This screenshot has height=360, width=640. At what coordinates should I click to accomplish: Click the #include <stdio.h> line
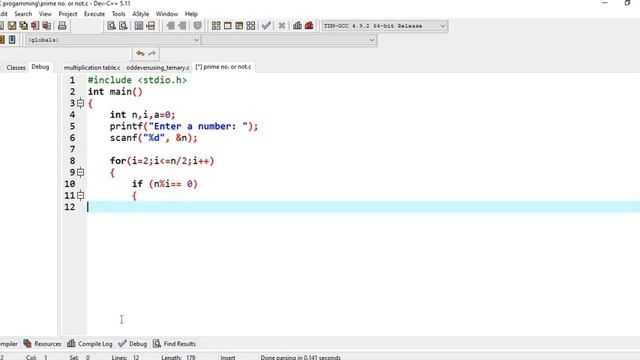click(137, 80)
